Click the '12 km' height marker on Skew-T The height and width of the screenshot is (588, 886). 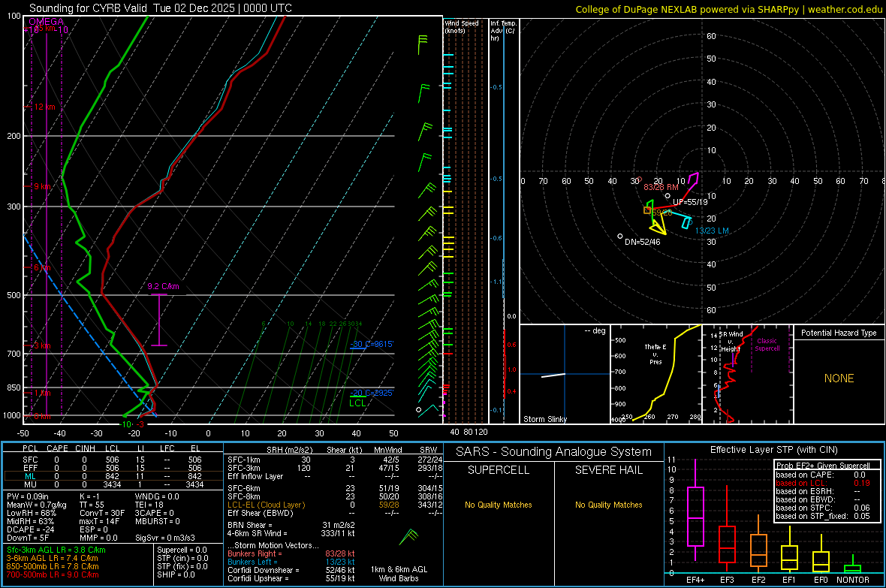click(x=45, y=107)
